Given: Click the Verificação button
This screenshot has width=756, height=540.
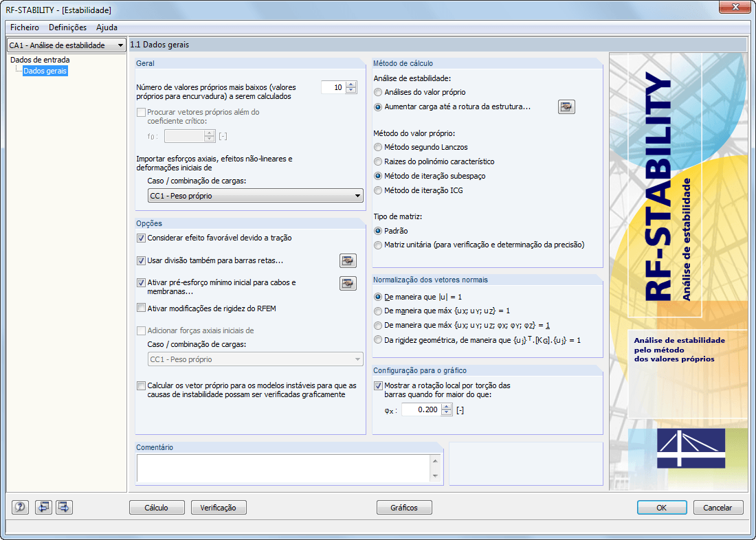Looking at the screenshot, I should pyautogui.click(x=219, y=507).
